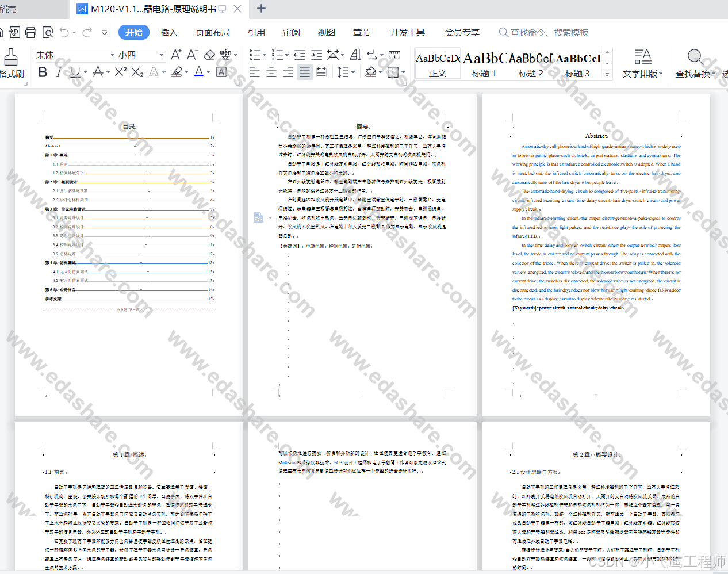Toggle Italic formatting

tap(59, 72)
